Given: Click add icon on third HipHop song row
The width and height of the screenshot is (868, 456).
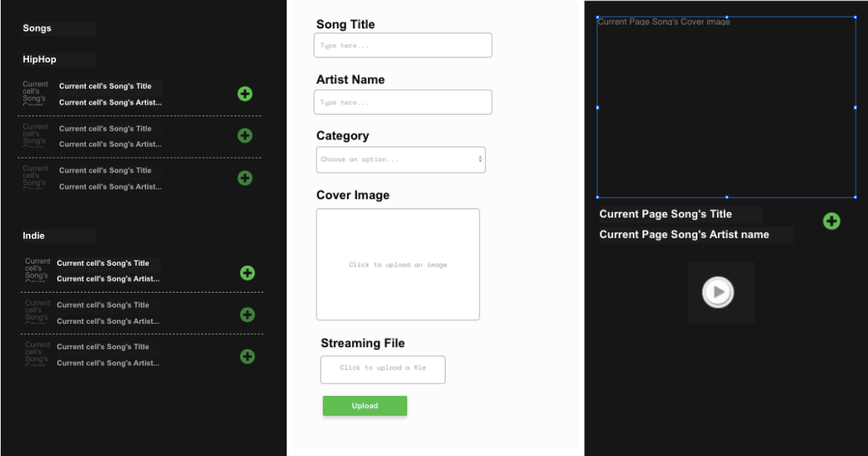Looking at the screenshot, I should click(245, 178).
